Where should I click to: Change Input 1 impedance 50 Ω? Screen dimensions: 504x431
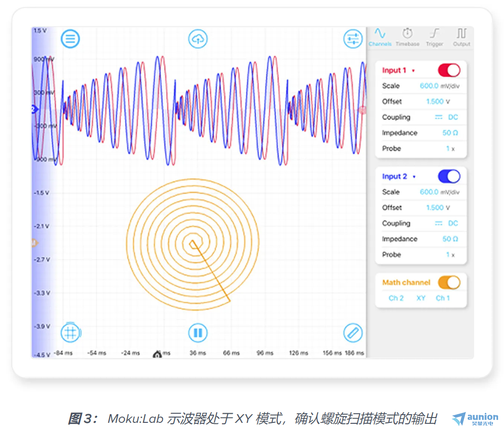(450, 133)
